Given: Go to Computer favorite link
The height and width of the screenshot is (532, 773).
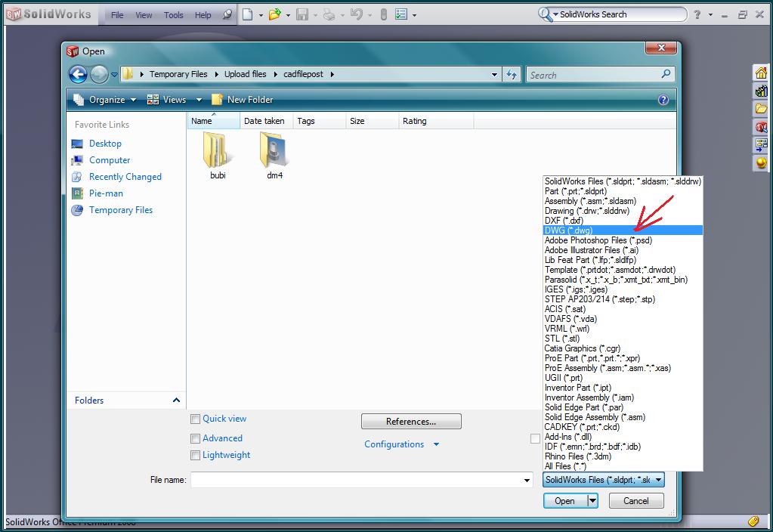Looking at the screenshot, I should tap(110, 160).
